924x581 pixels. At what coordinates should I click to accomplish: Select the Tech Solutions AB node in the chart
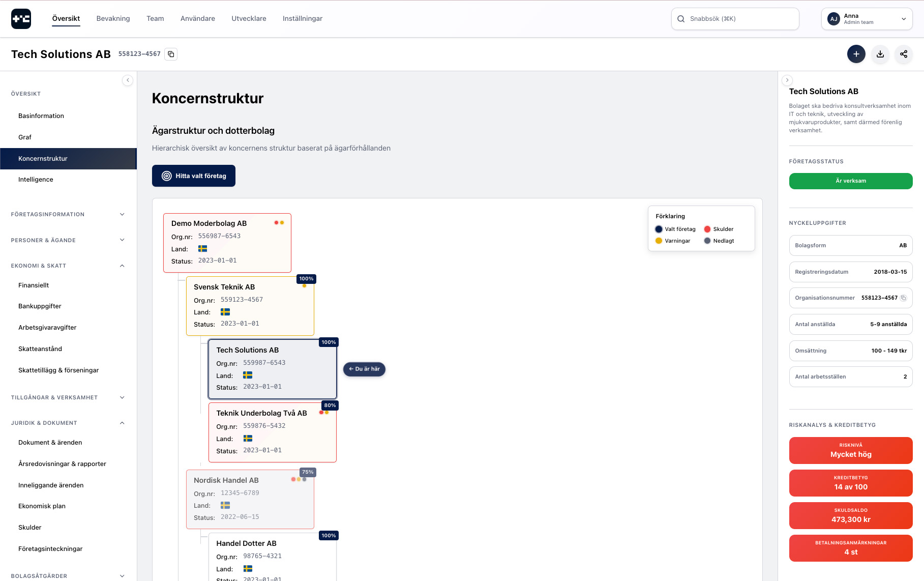tap(272, 369)
